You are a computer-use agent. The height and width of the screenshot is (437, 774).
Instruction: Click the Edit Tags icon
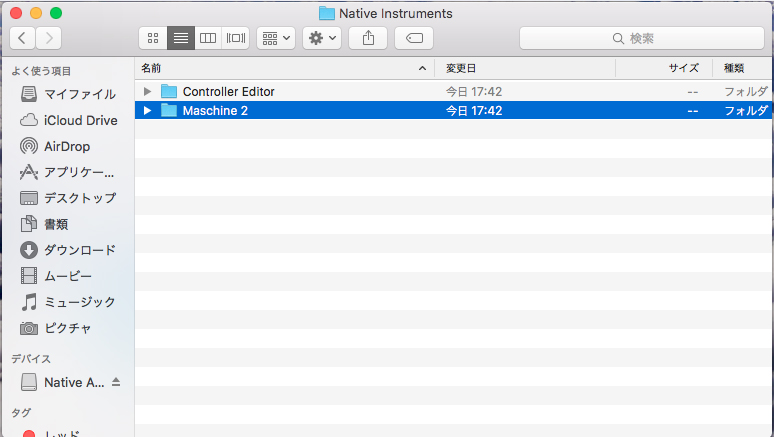[414, 38]
